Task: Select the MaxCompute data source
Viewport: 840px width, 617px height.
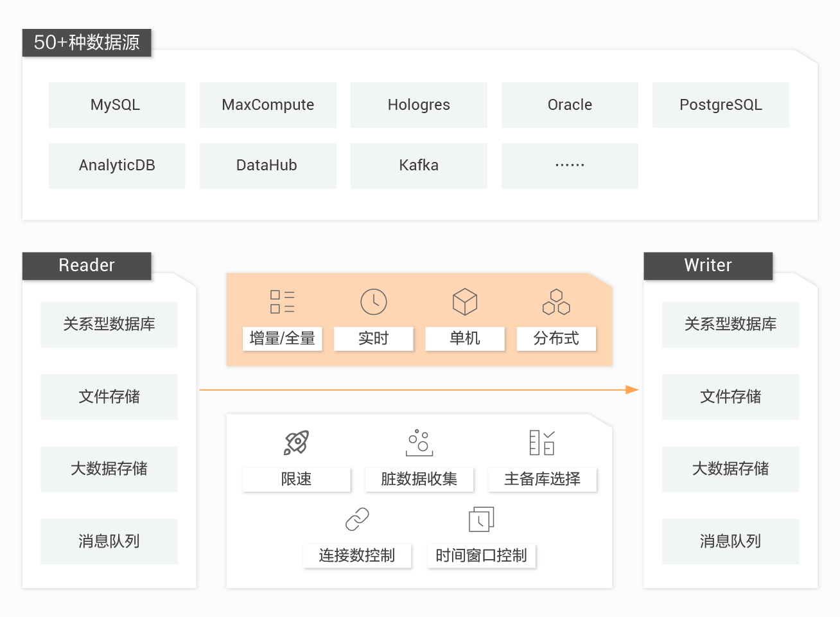Action: click(x=267, y=105)
